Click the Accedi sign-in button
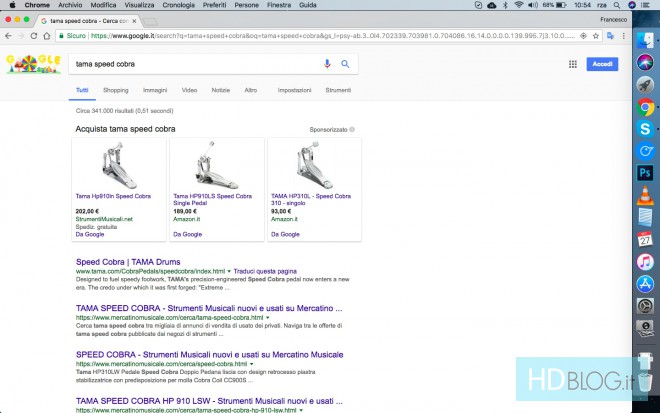This screenshot has width=660, height=413. pyautogui.click(x=602, y=64)
